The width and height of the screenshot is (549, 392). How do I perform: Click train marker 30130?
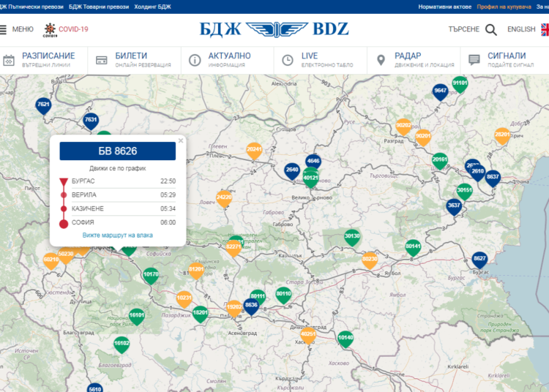[352, 237]
